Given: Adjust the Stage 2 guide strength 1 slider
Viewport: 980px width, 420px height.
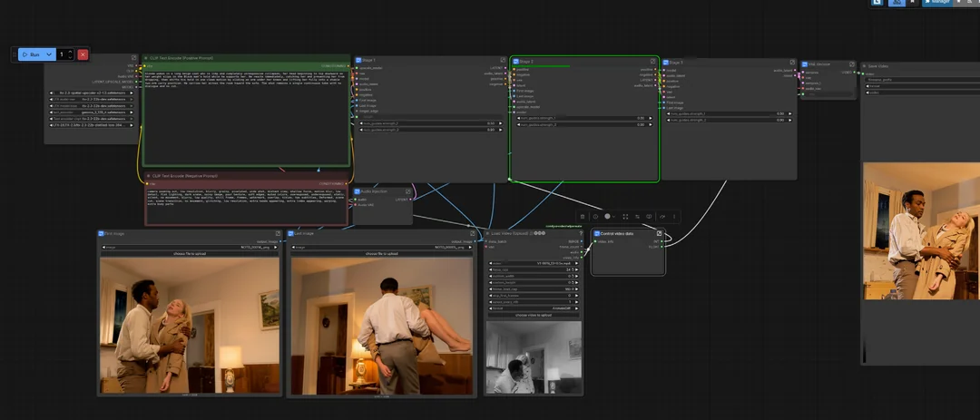Looking at the screenshot, I should [583, 118].
